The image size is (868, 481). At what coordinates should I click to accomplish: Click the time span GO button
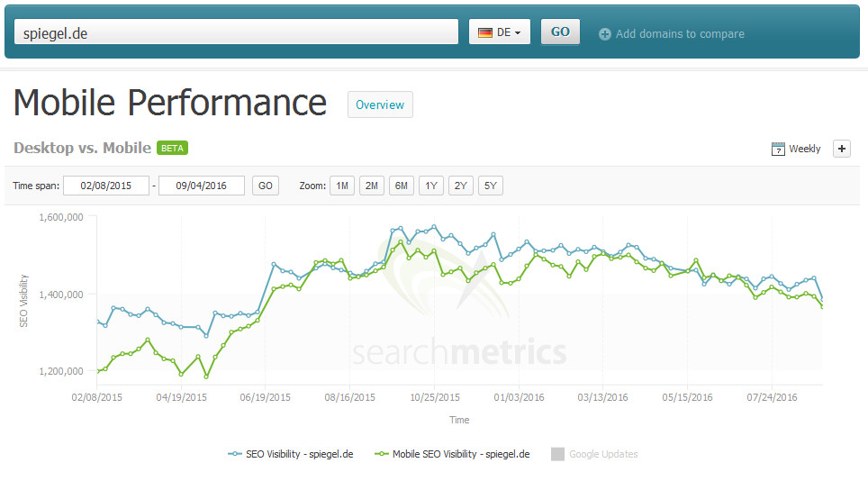[265, 186]
